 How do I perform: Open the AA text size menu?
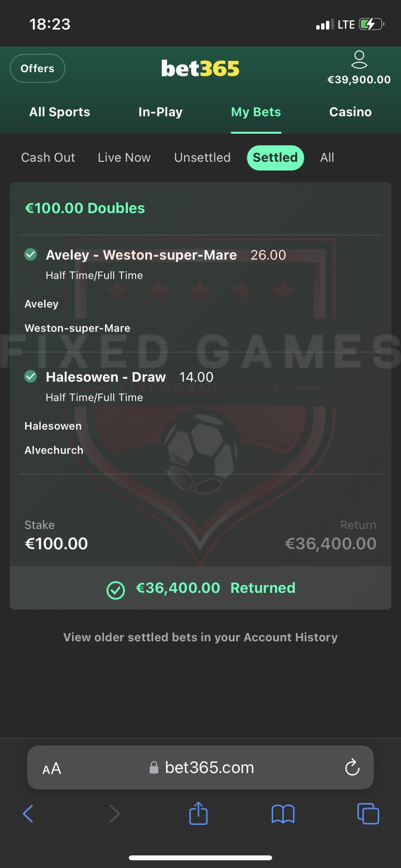point(52,768)
